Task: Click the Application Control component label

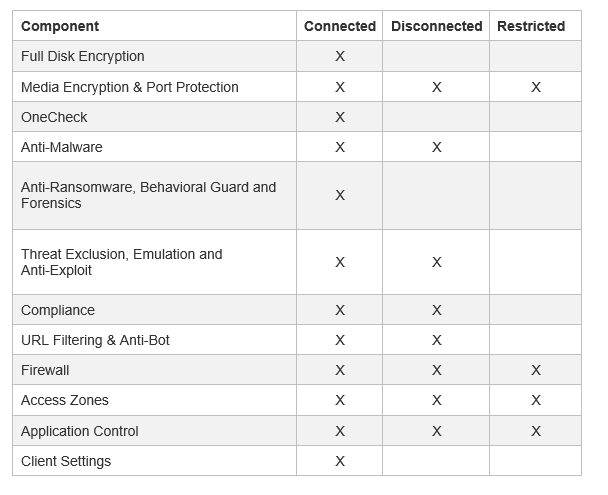Action: point(79,431)
